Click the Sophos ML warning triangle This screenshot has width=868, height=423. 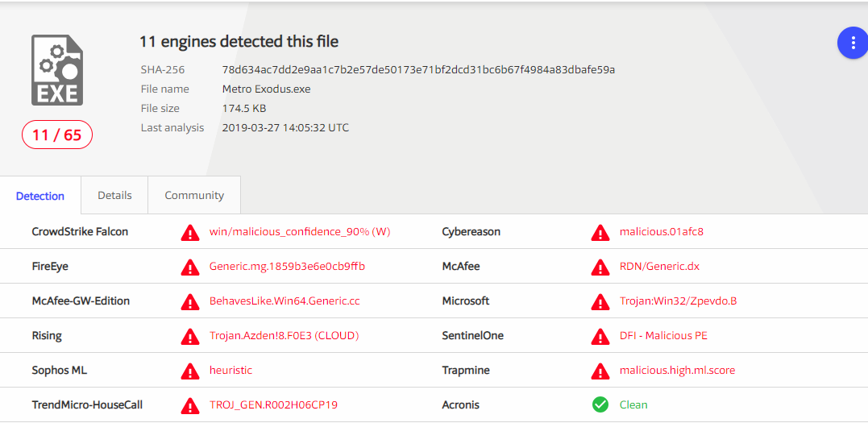click(x=190, y=371)
